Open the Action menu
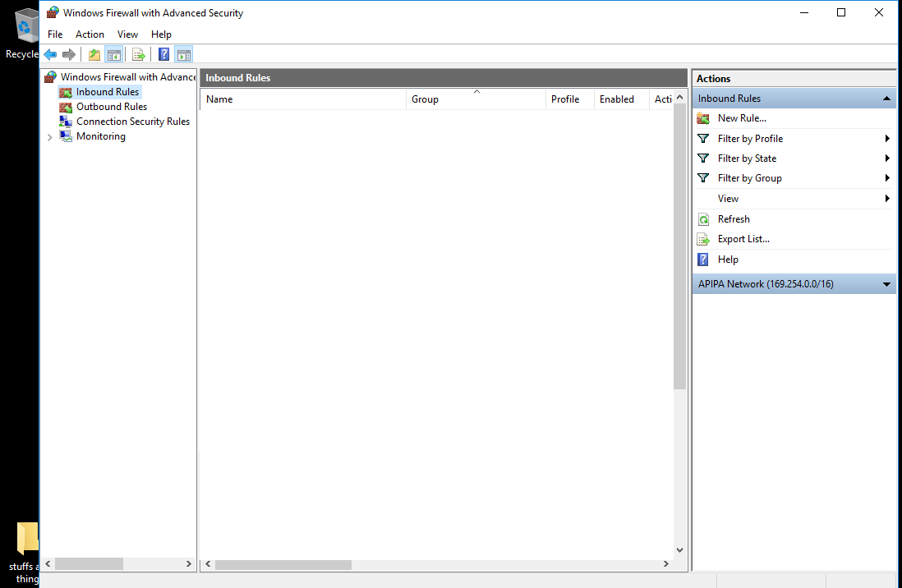 (x=90, y=34)
